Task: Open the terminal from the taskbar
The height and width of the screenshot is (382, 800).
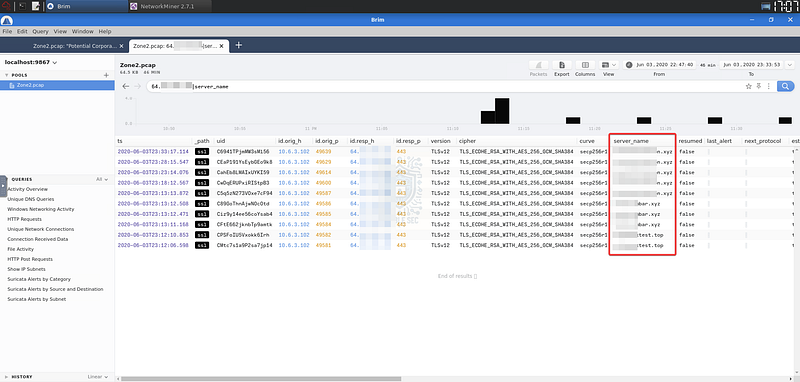Action: (x=22, y=6)
